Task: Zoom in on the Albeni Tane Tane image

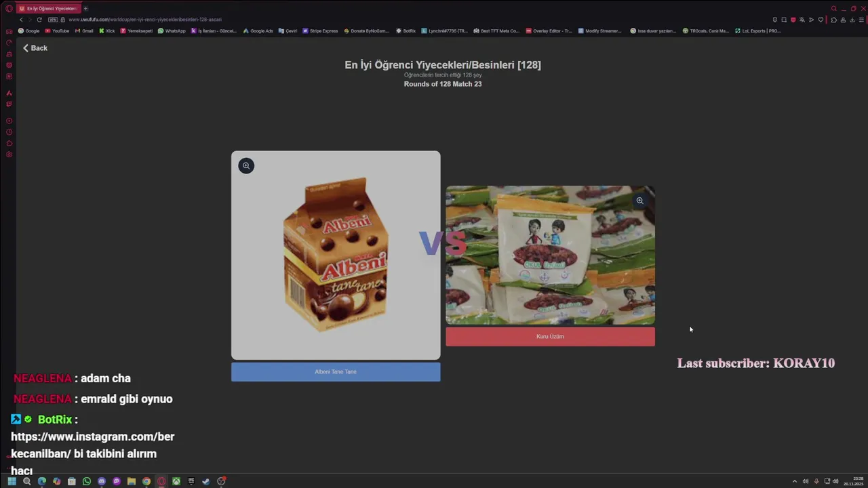Action: coord(246,165)
